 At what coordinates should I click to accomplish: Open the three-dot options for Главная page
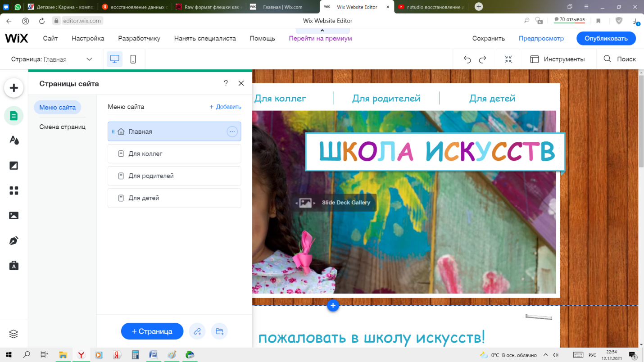pos(232,131)
